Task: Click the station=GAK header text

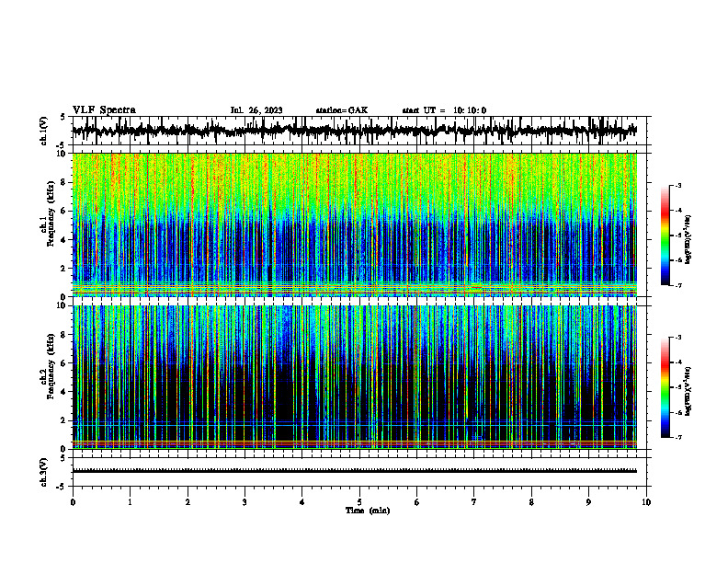Action: pyautogui.click(x=342, y=110)
